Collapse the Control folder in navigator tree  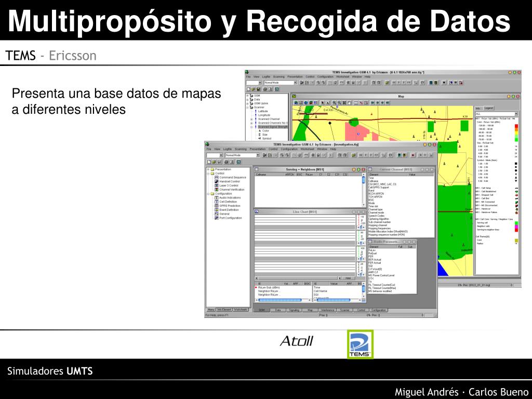[x=208, y=174]
